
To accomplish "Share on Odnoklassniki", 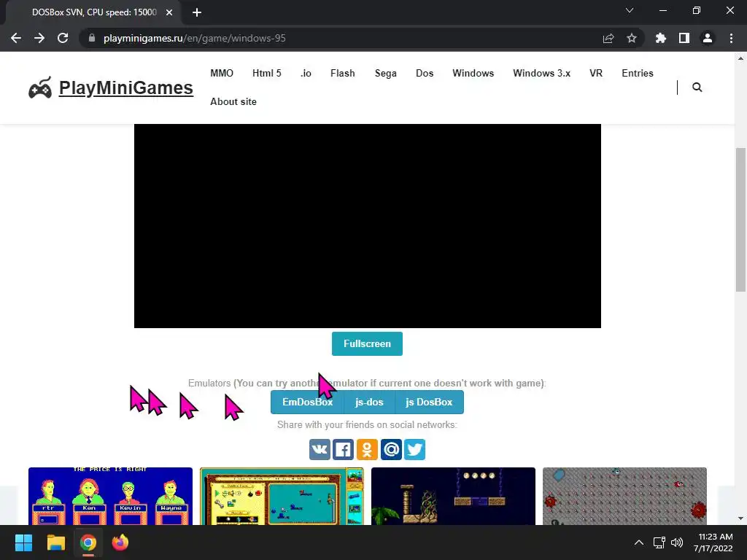I will [x=367, y=449].
